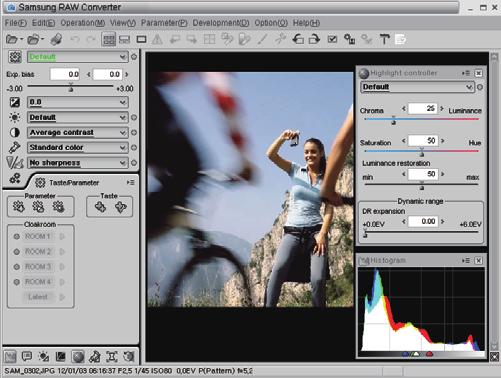501x378 pixels.
Task: Click the white balance sun icon
Action: (15, 117)
